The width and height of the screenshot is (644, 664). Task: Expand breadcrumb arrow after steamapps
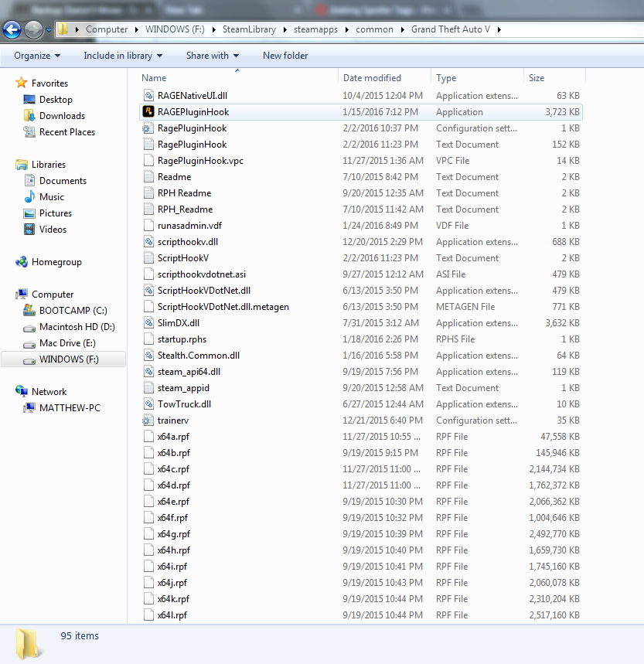point(347,29)
